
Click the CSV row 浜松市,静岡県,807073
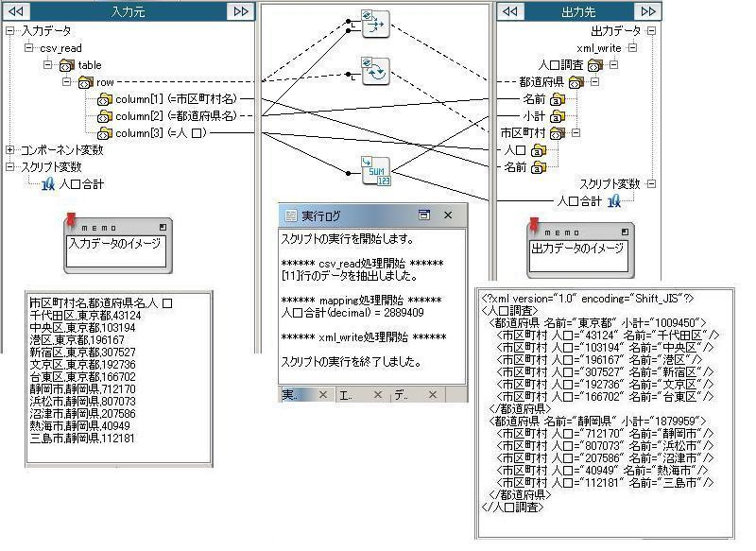pyautogui.click(x=82, y=402)
